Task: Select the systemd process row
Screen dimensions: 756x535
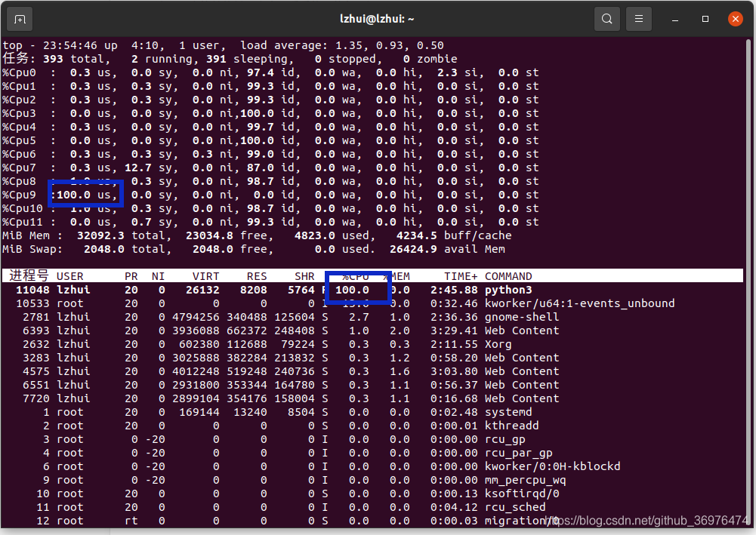Action: 372,413
